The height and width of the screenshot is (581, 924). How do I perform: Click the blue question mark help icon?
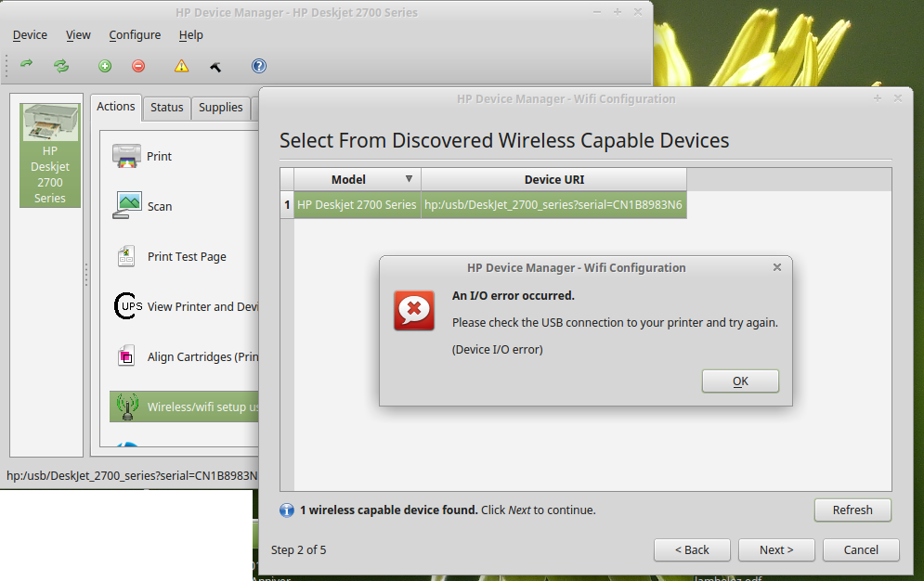pyautogui.click(x=259, y=66)
